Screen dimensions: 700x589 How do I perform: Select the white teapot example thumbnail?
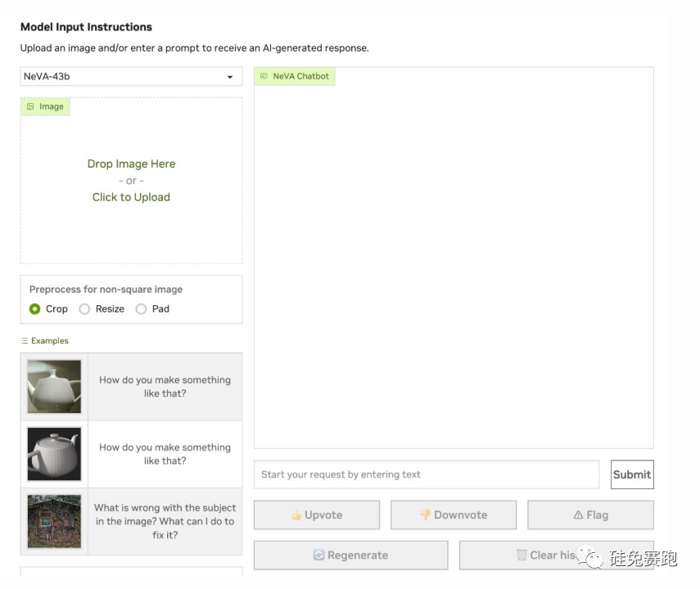(54, 387)
